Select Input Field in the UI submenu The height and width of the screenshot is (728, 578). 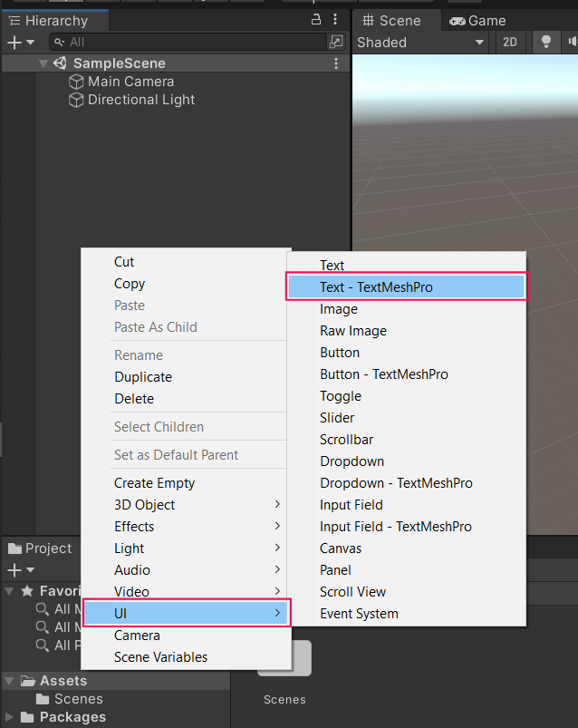(x=407, y=505)
